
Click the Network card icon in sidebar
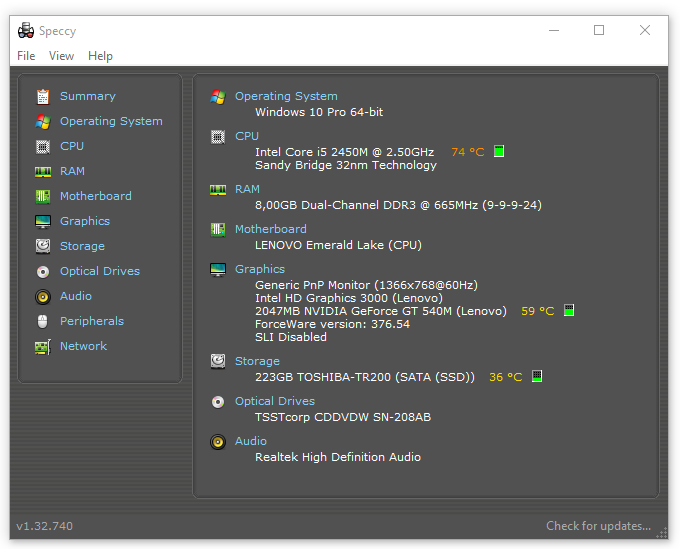coord(43,347)
